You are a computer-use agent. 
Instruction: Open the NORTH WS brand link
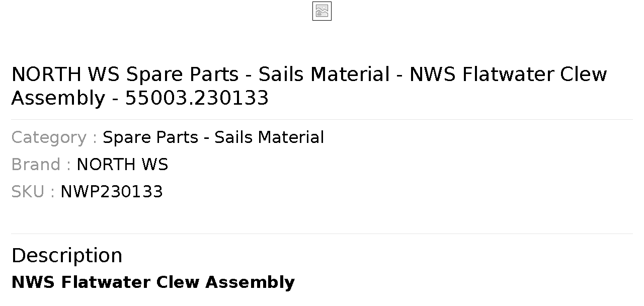122,165
